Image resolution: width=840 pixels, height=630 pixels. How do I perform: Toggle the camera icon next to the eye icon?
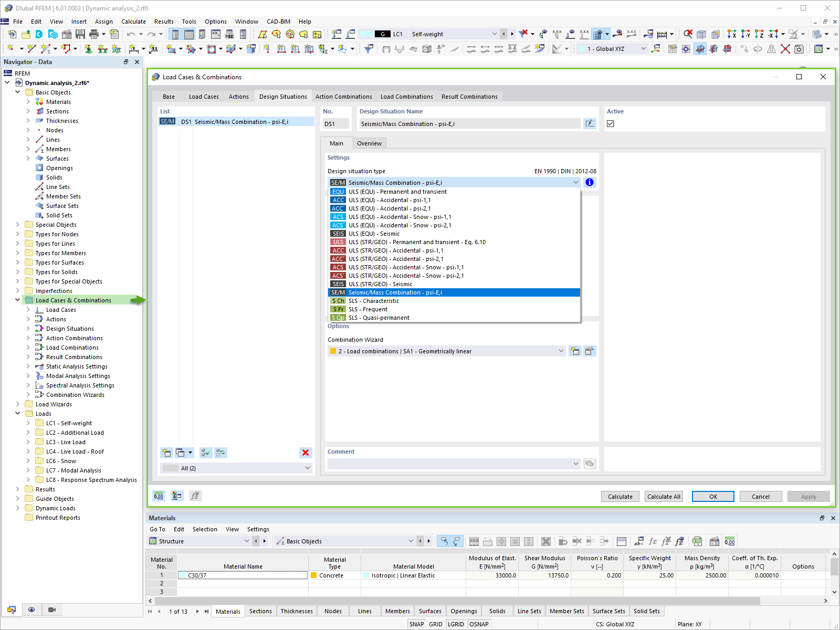point(51,610)
